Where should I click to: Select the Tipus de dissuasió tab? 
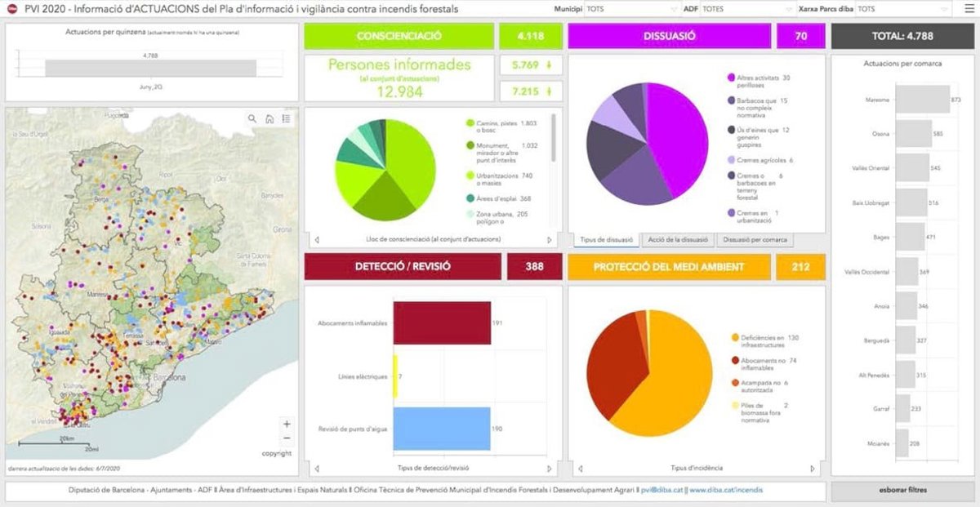pos(606,240)
